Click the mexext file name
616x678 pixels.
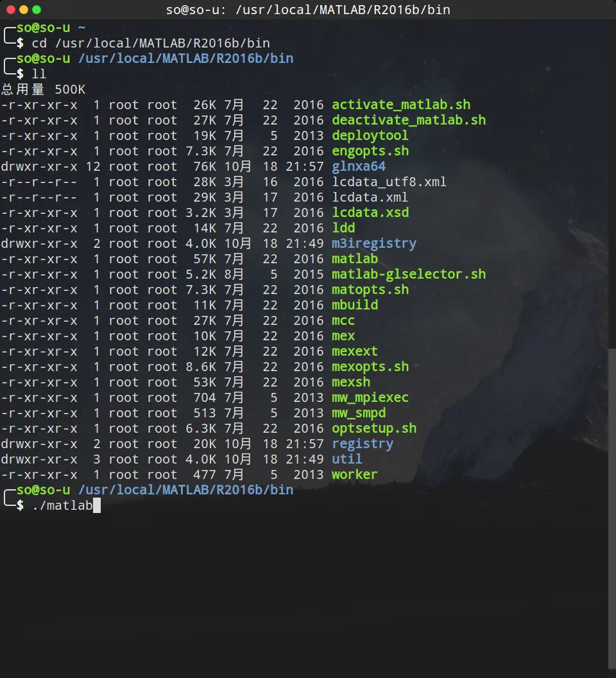tap(354, 352)
